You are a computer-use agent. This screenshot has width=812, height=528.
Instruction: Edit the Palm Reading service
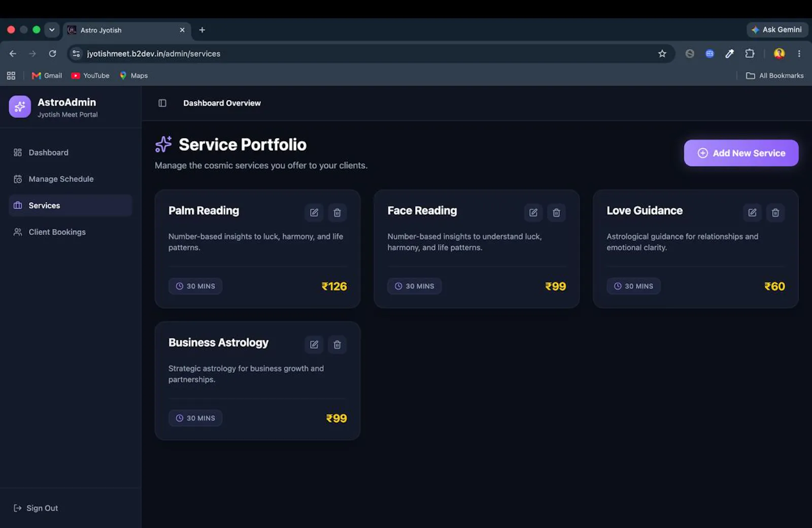314,213
